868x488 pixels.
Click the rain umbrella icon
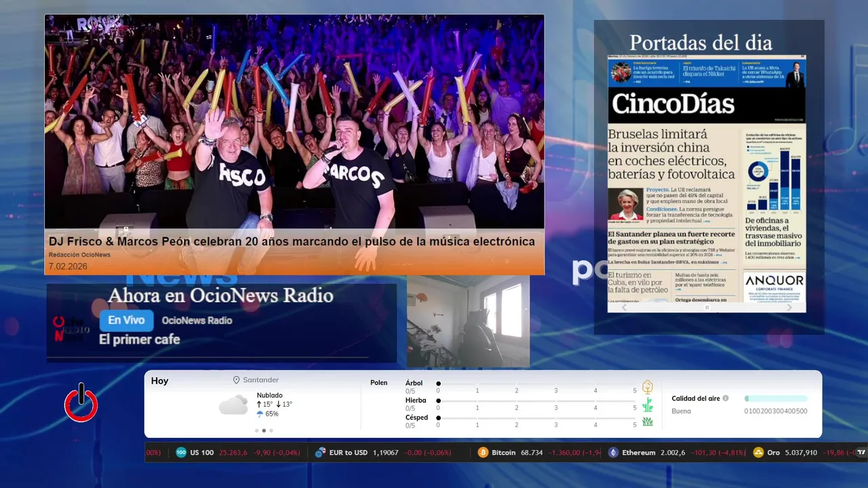coord(260,413)
